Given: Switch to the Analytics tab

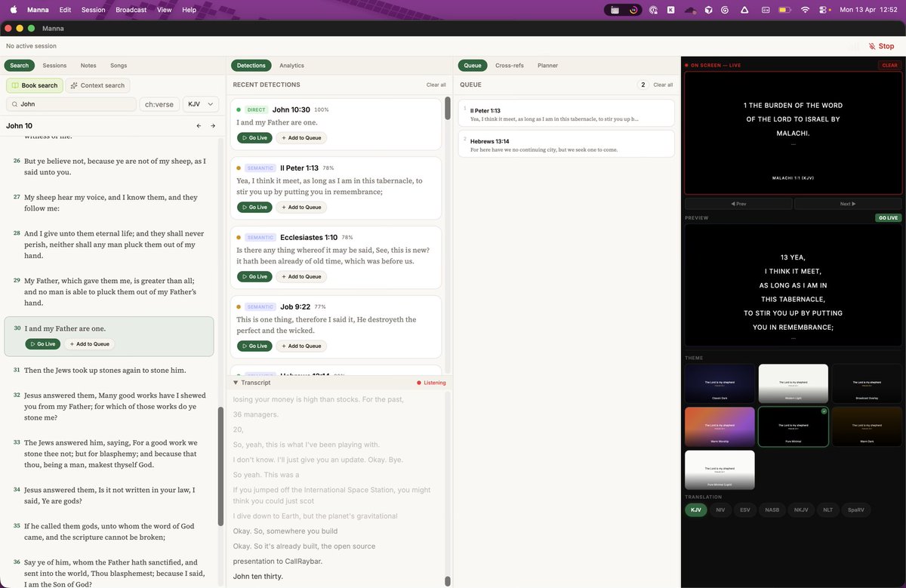Looking at the screenshot, I should [291, 66].
